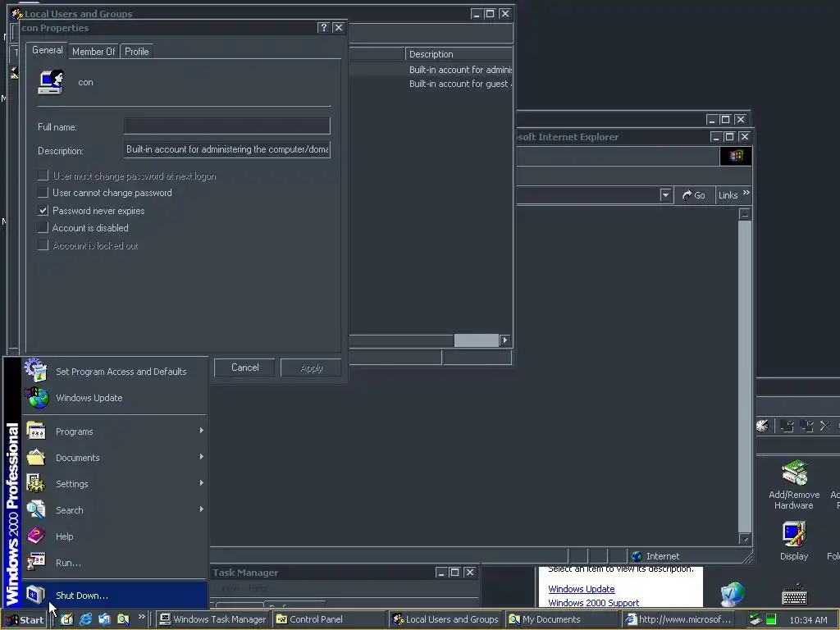Viewport: 840px width, 630px height.
Task: Expand Programs submenu arrow
Action: (x=202, y=431)
